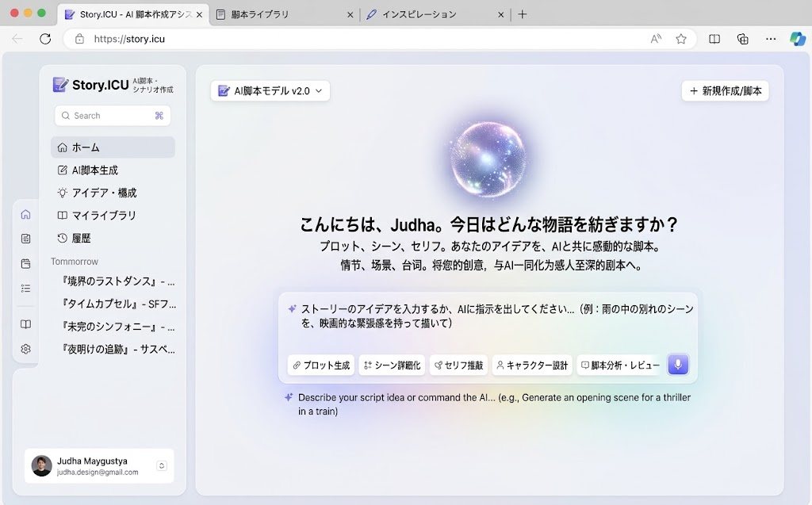This screenshot has width=812, height=505.
Task: Click the judha.design@gmail.com email text
Action: click(98, 472)
